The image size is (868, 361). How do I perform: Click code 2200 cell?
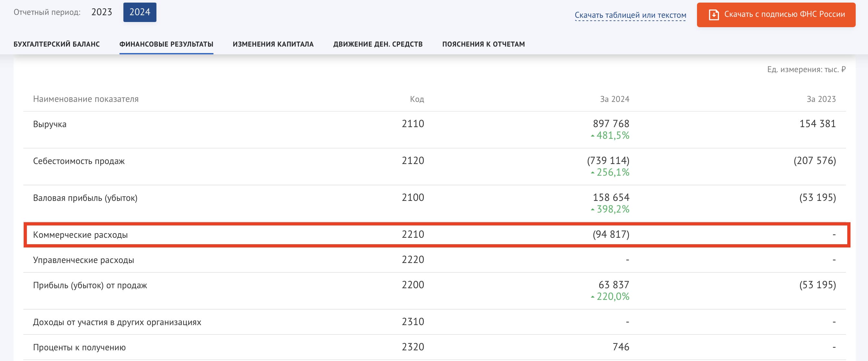[x=413, y=285]
